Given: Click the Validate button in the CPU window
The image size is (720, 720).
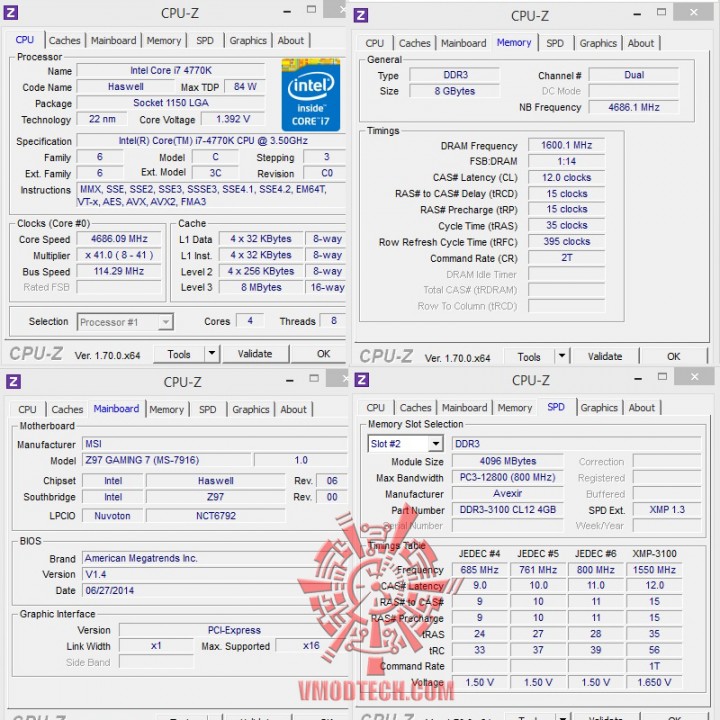Looking at the screenshot, I should coord(255,354).
